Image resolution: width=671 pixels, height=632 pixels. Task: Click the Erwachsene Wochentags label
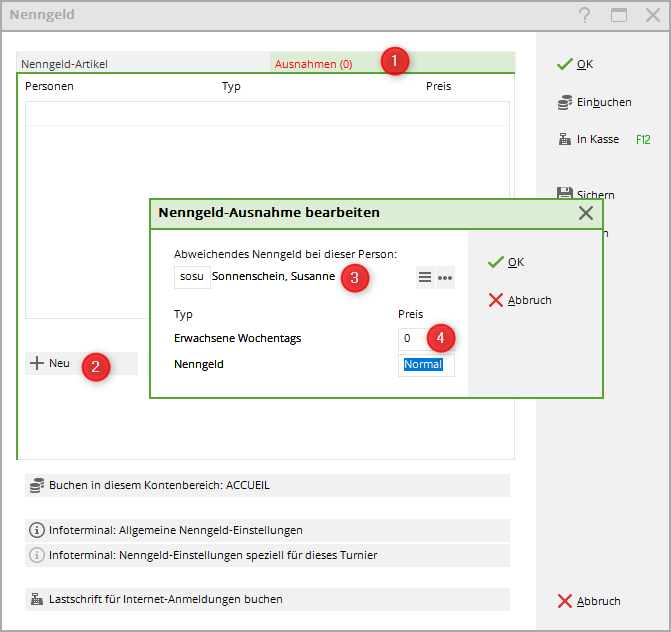point(238,339)
